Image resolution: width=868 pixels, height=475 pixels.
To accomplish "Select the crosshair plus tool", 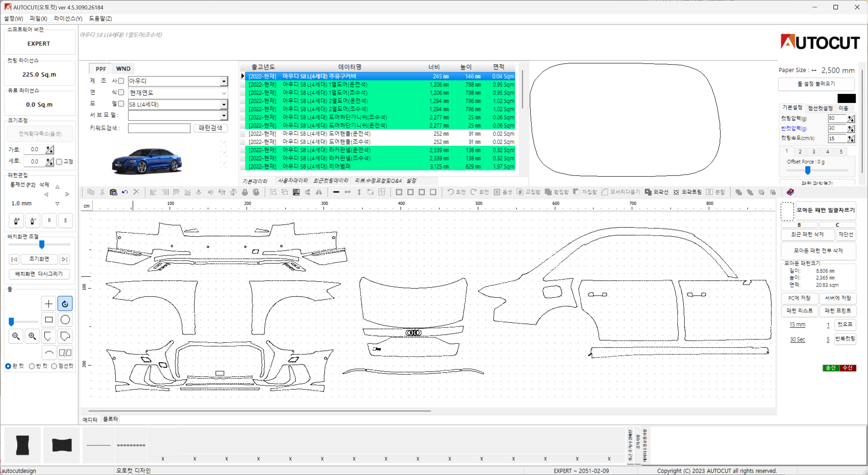I will pos(49,304).
